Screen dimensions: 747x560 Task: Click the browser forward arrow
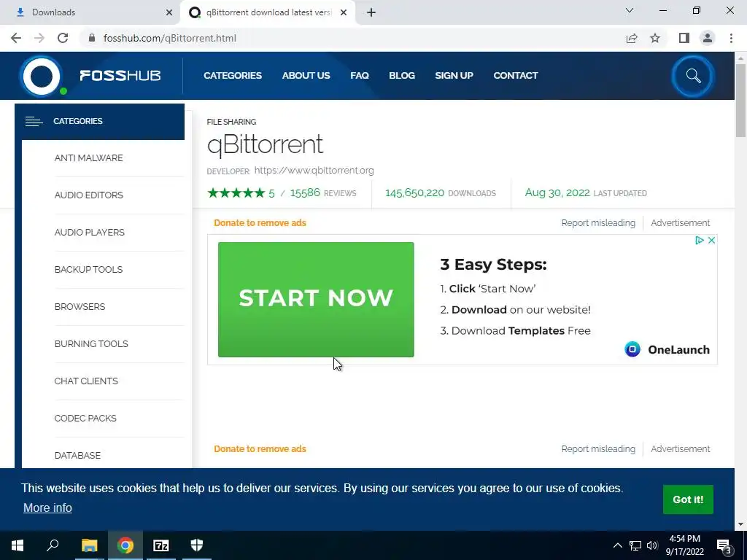[39, 38]
